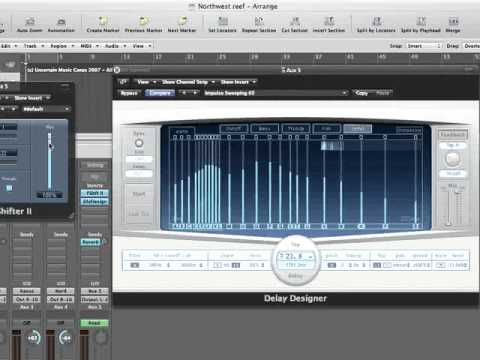Open the arrange Audio menu

(x=115, y=46)
